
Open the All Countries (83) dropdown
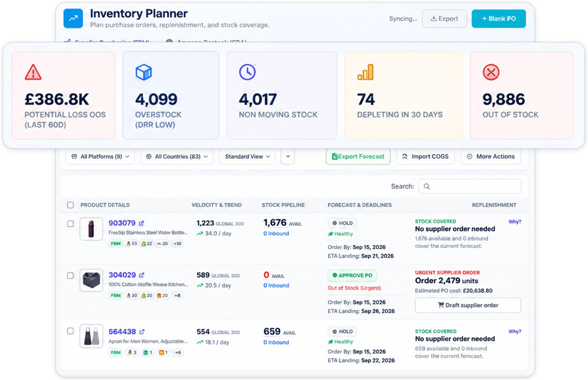tap(177, 157)
